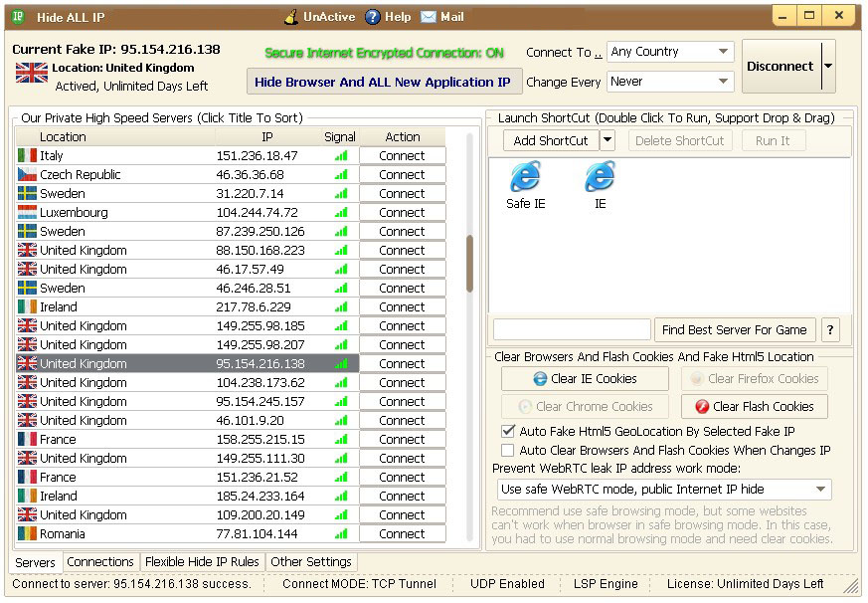Click the License: Unlimited Days Left status
The image size is (868, 603).
[x=745, y=584]
